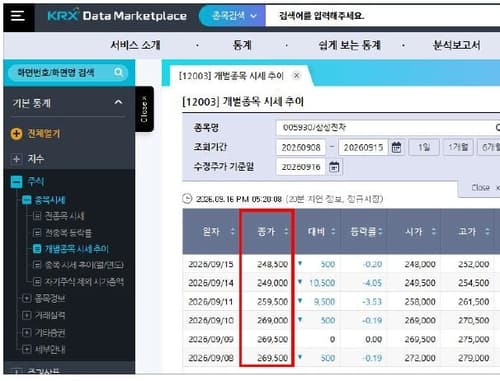Set period with the 6개월 button
The height and width of the screenshot is (381, 500).
point(489,147)
